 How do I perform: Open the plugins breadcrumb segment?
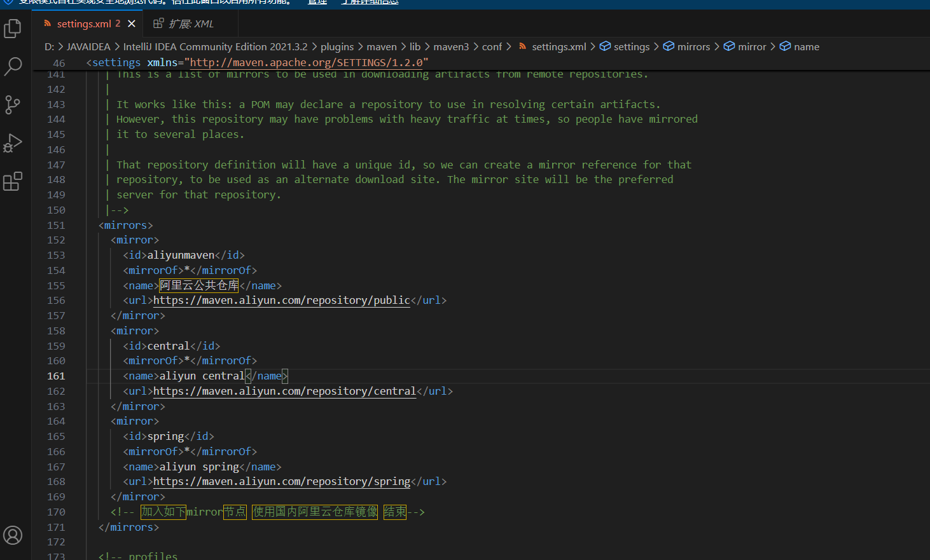(x=337, y=46)
